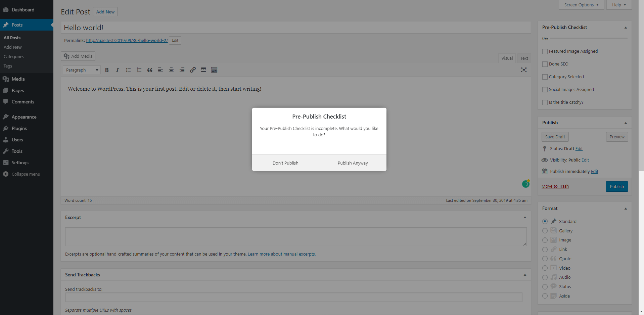
Task: Toggle bold formatting in editor toolbar
Action: coord(107,70)
